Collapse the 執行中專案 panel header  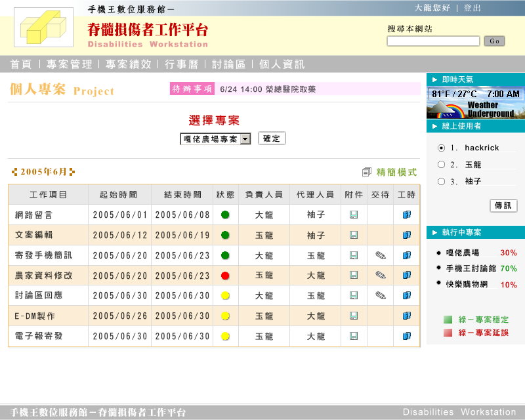pyautogui.click(x=475, y=232)
